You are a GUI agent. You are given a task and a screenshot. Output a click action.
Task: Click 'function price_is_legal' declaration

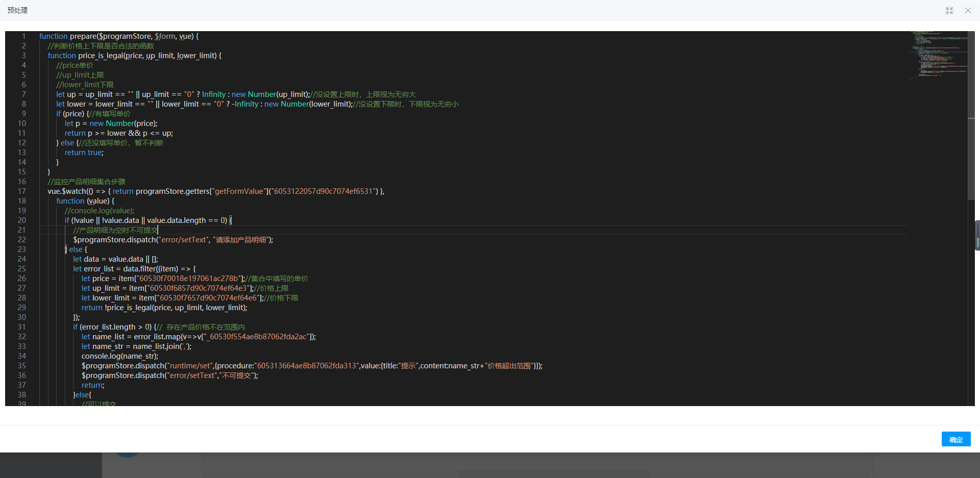(x=134, y=56)
